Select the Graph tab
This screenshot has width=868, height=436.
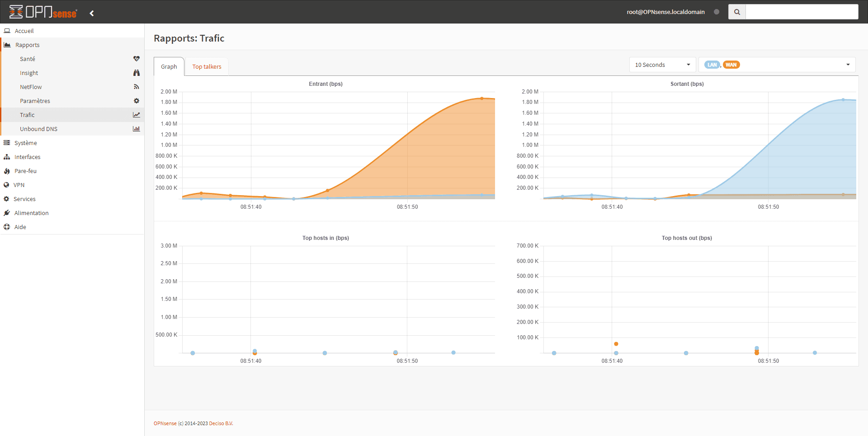(169, 66)
